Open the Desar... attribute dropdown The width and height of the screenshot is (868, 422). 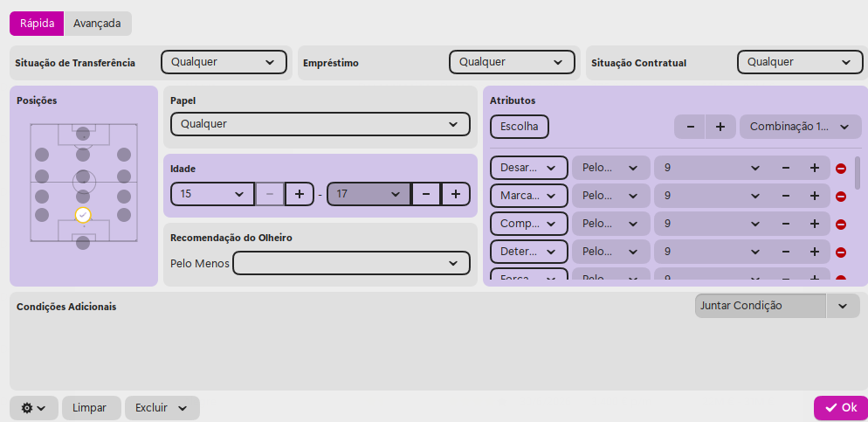529,168
